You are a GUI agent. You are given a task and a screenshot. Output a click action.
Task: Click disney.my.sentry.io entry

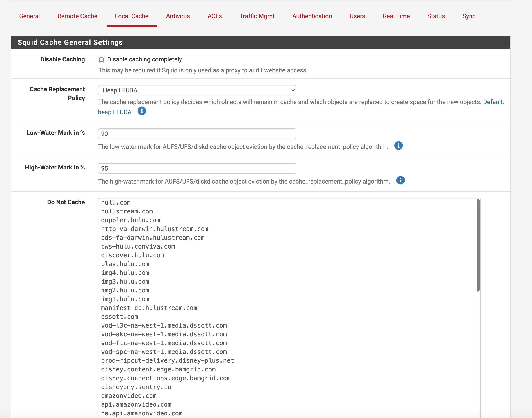tap(136, 387)
